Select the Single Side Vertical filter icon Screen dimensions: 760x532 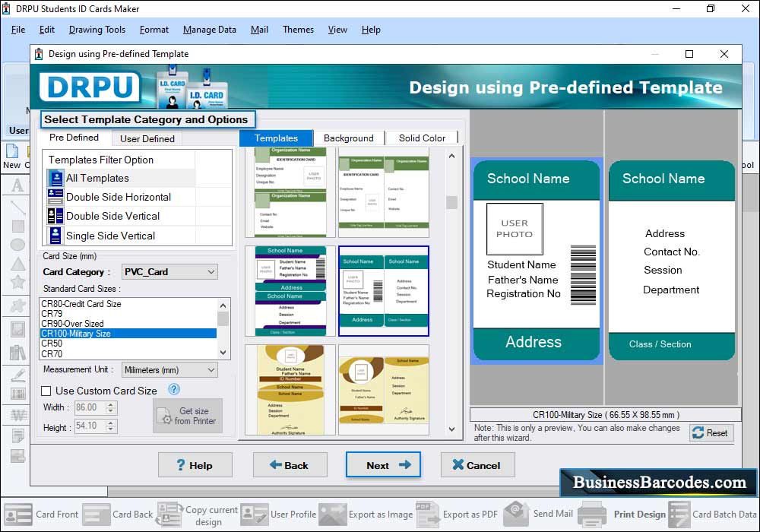pyautogui.click(x=55, y=236)
